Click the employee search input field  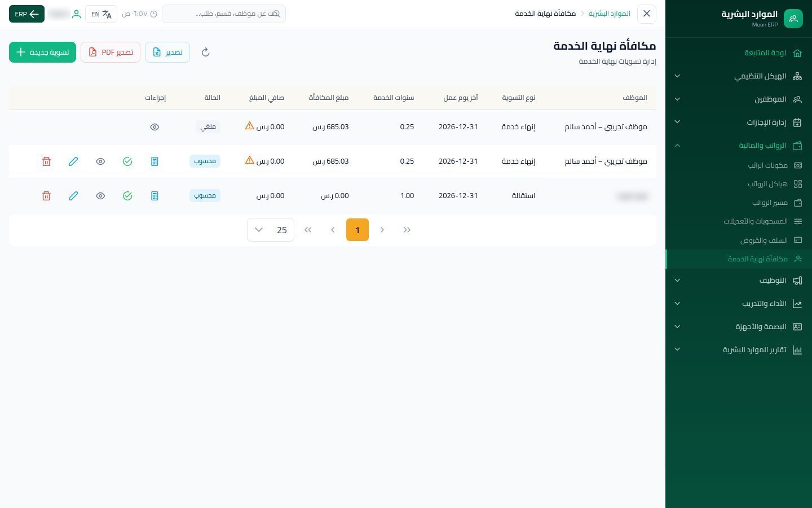tap(224, 14)
